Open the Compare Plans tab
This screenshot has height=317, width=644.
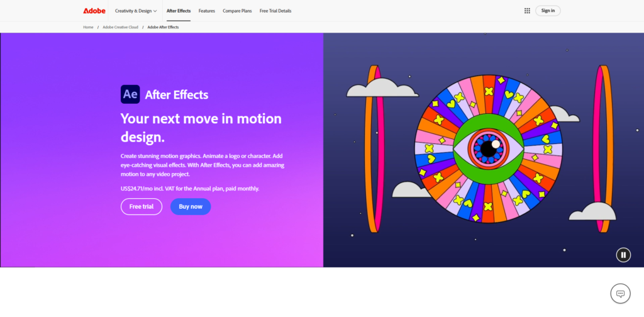point(237,11)
